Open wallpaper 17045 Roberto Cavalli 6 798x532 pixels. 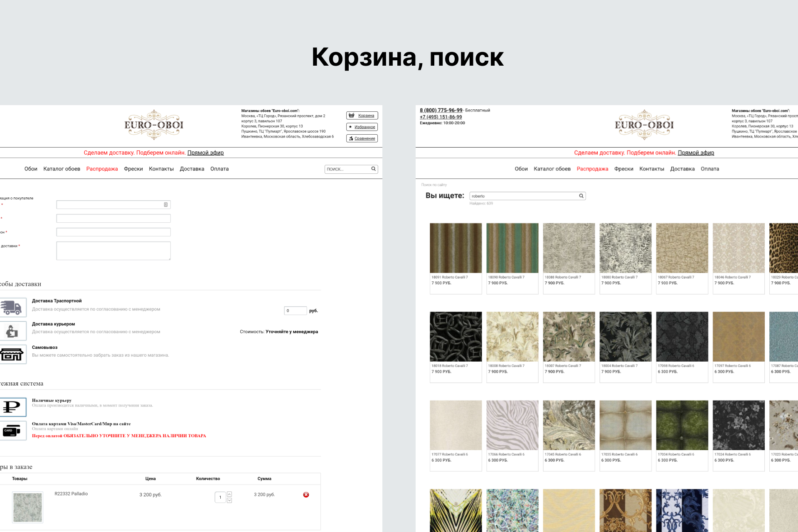569,436
